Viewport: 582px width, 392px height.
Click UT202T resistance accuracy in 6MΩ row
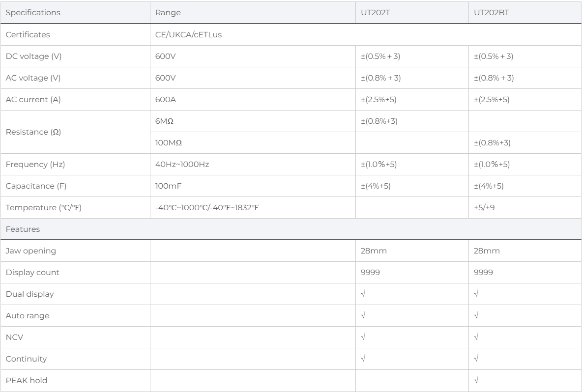[x=379, y=121]
